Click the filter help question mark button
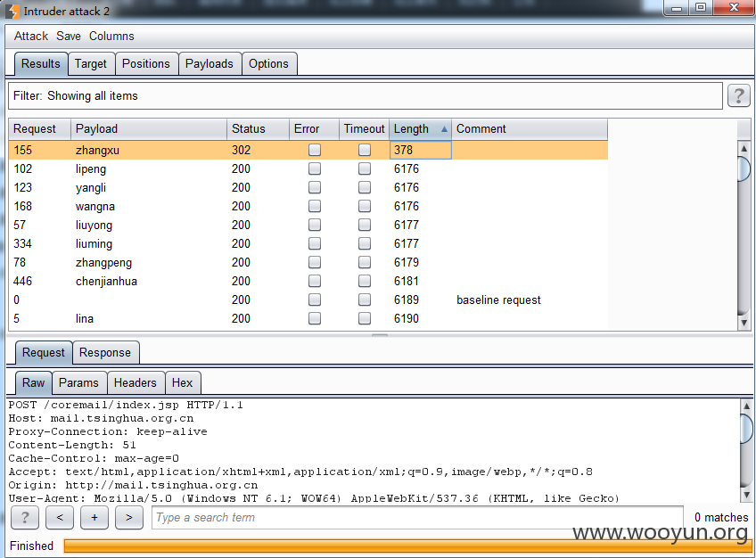Viewport: 756px width, 558px height. click(738, 96)
